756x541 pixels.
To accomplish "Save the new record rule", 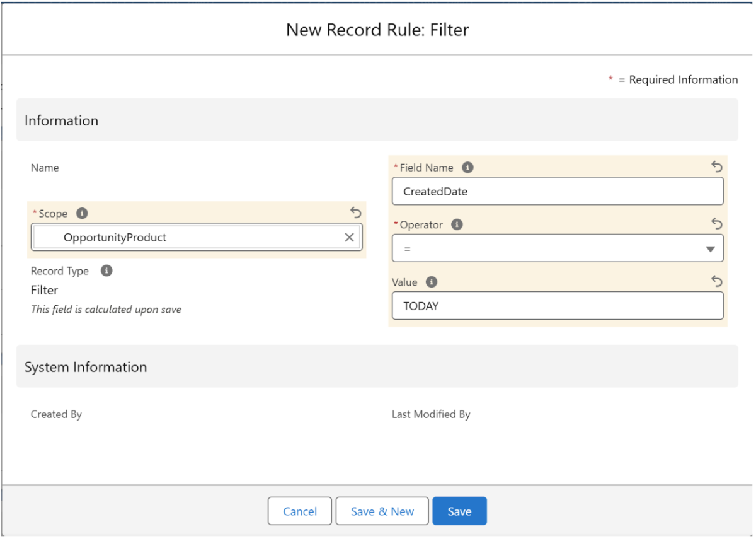I will tap(459, 511).
